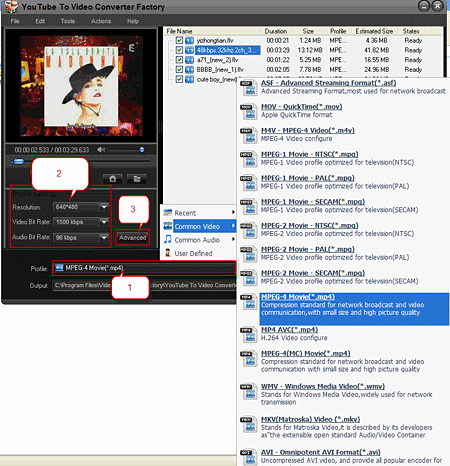Uncheck the BBBB_(new_1).flv checkbox

point(179,69)
